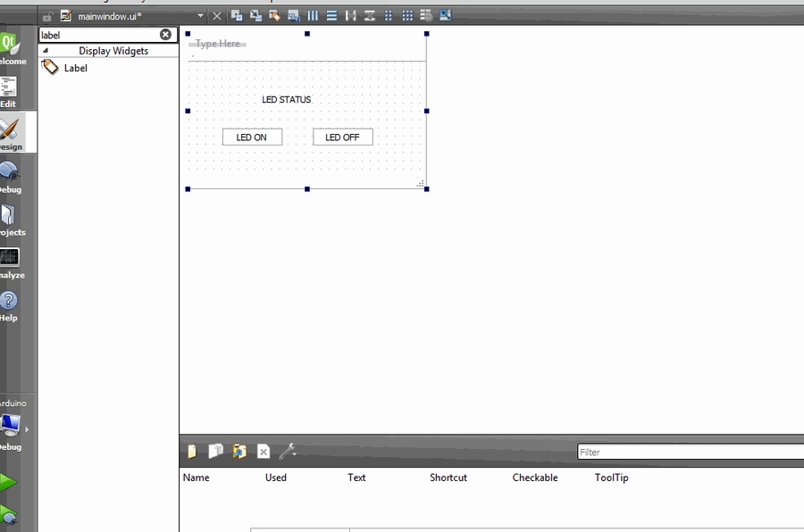Go to Projects mode
Screen dimensions: 804x532
[9, 220]
